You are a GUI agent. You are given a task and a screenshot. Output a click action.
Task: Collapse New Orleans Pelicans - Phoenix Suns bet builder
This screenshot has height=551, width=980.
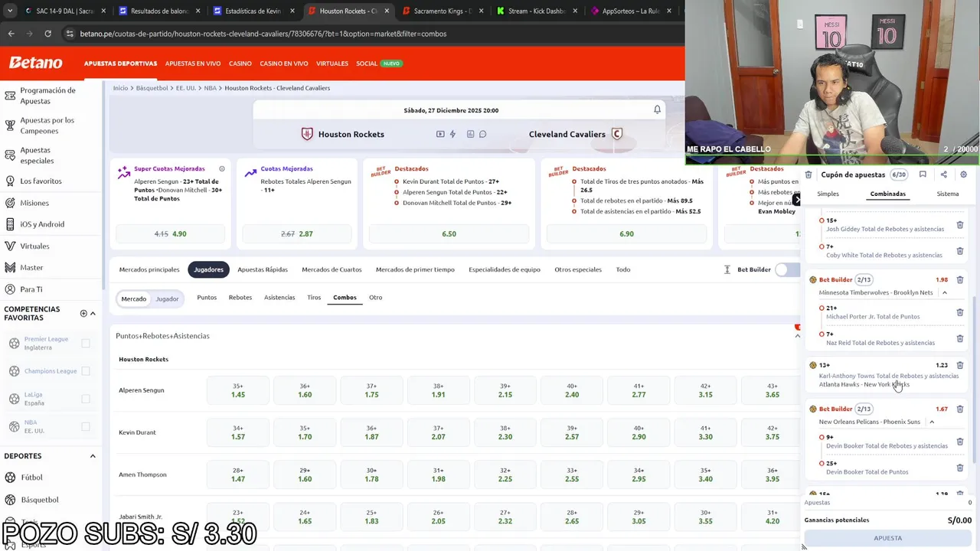(x=931, y=422)
